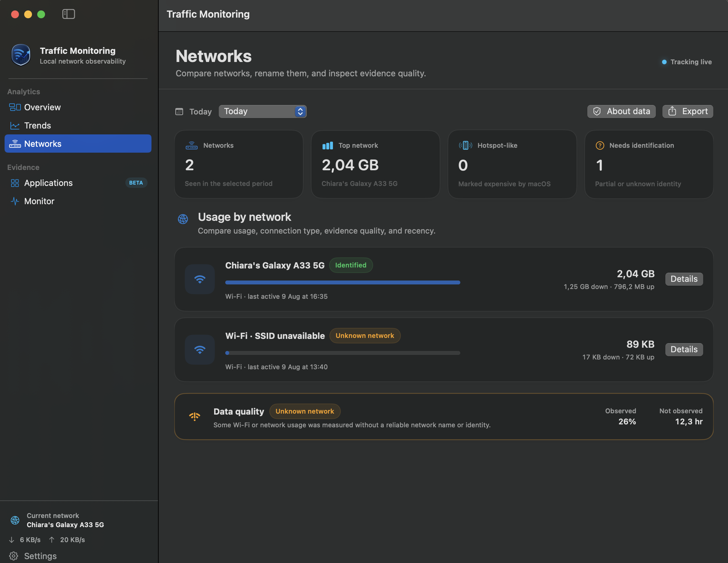The width and height of the screenshot is (728, 563).
Task: Click the Usage by network heading
Action: click(244, 217)
